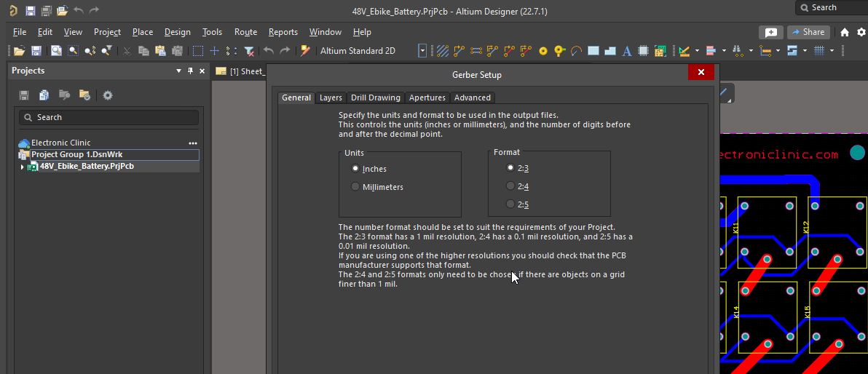Viewport: 868px width, 374px height.
Task: Click the Interactive routing tool icon
Action: (x=459, y=51)
